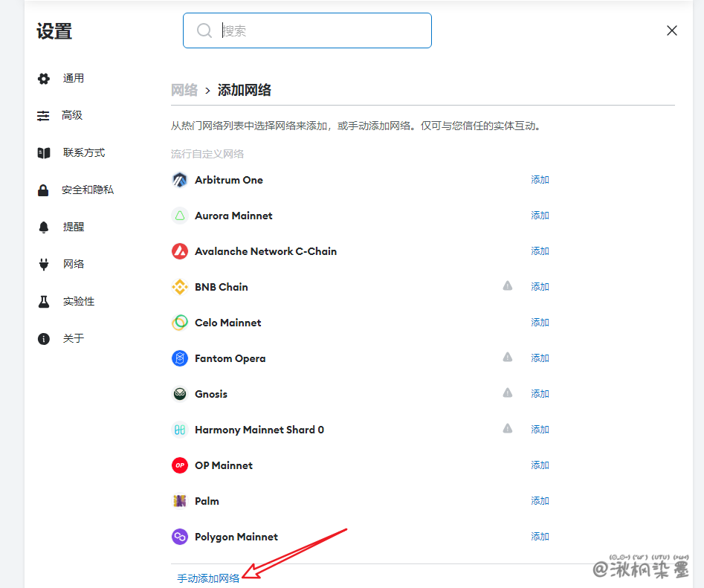The height and width of the screenshot is (588, 704).
Task: Select the 实验性 experimental tab
Action: coord(78,302)
